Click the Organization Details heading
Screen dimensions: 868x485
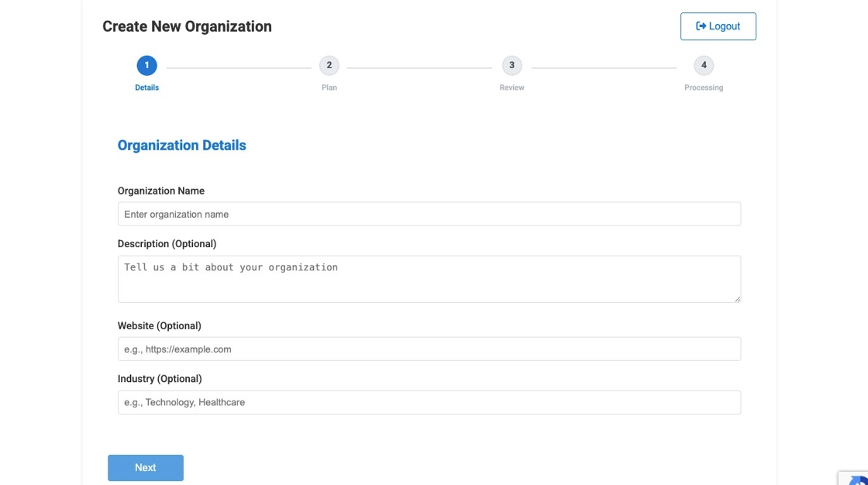point(181,145)
